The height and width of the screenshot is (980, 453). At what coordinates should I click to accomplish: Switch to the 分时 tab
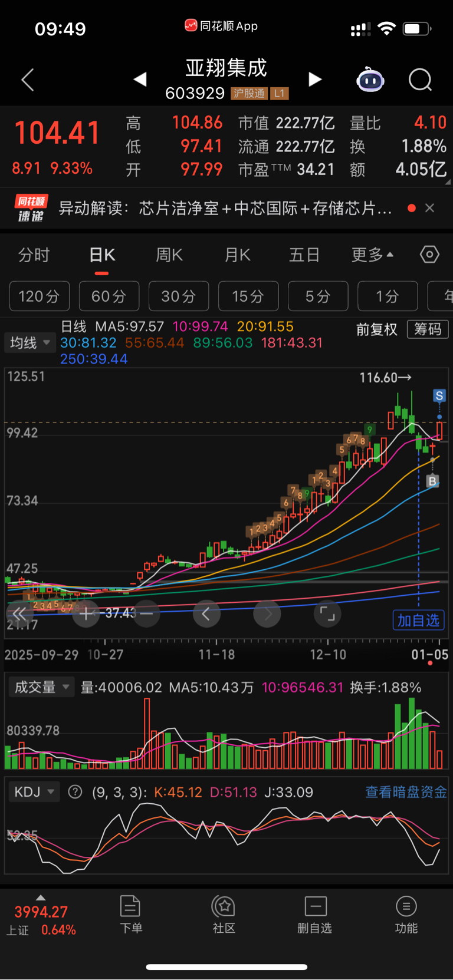[x=34, y=255]
